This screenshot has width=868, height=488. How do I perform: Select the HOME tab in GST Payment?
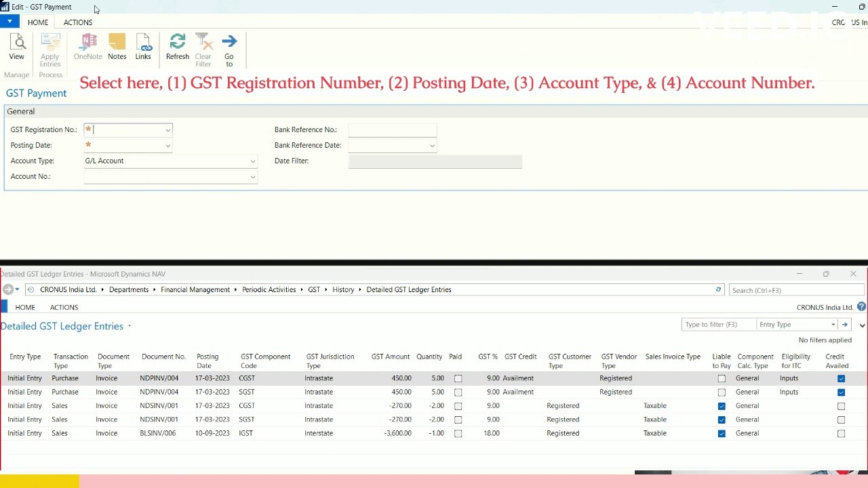tap(38, 22)
